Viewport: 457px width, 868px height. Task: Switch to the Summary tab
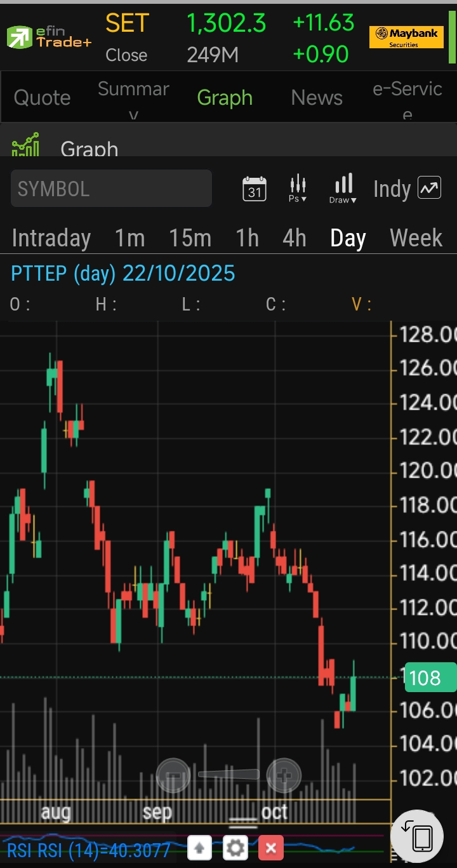pyautogui.click(x=133, y=100)
